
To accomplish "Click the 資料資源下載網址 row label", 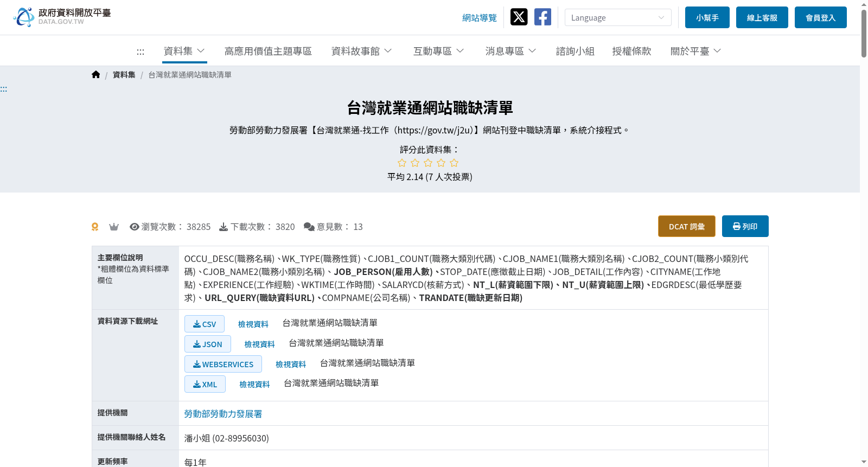I will (127, 321).
